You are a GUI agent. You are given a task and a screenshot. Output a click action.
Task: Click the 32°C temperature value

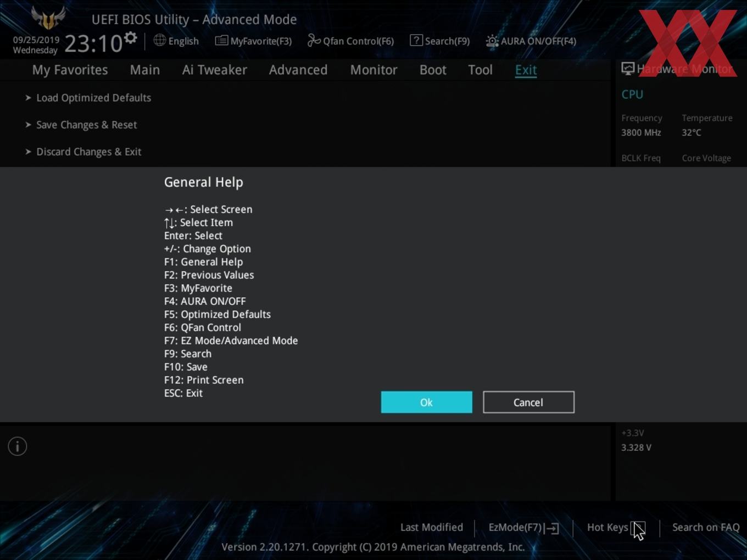click(x=692, y=132)
